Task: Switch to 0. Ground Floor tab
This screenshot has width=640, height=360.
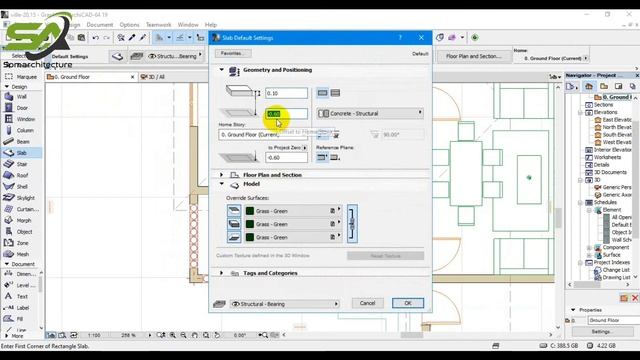Action: pos(90,77)
